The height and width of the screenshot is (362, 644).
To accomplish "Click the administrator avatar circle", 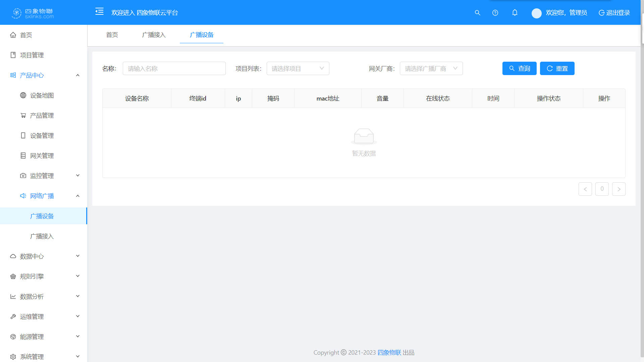I will pos(536,13).
